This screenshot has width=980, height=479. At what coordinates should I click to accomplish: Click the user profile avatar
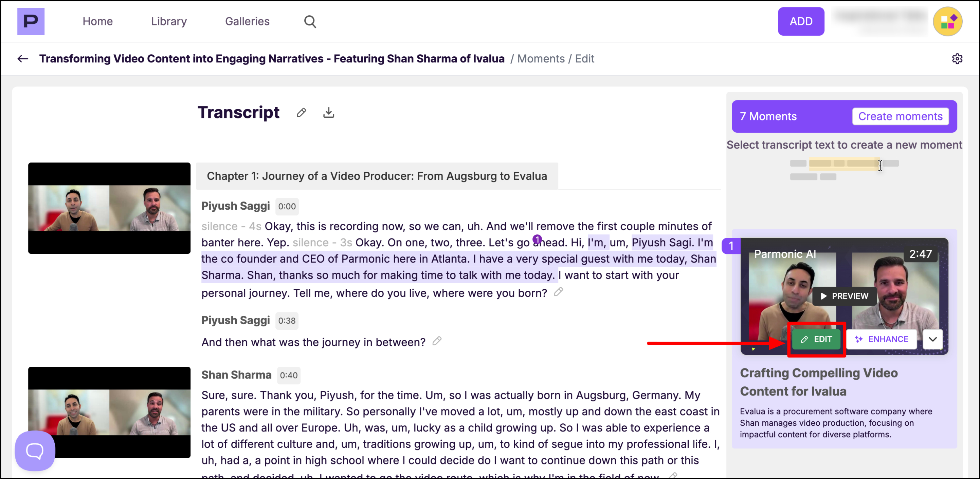947,21
